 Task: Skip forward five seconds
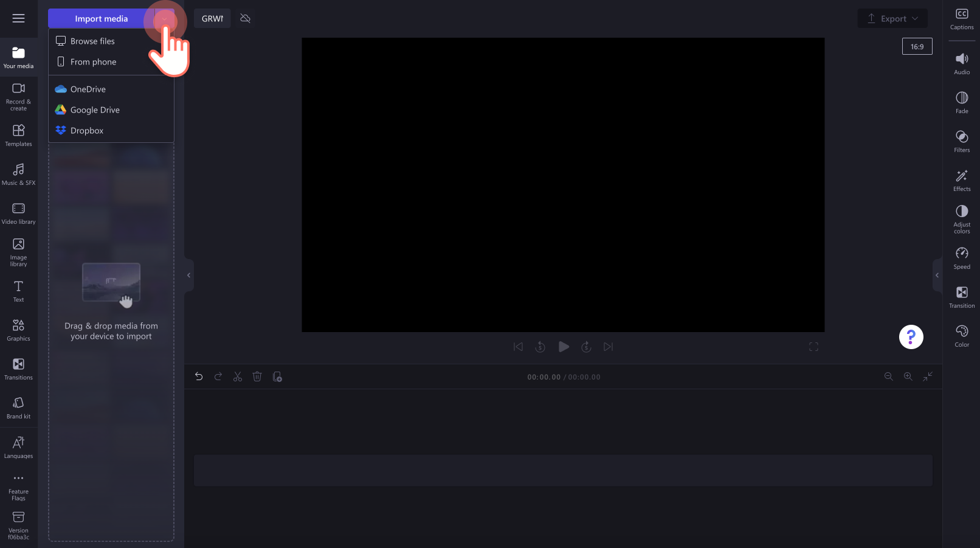pos(586,347)
